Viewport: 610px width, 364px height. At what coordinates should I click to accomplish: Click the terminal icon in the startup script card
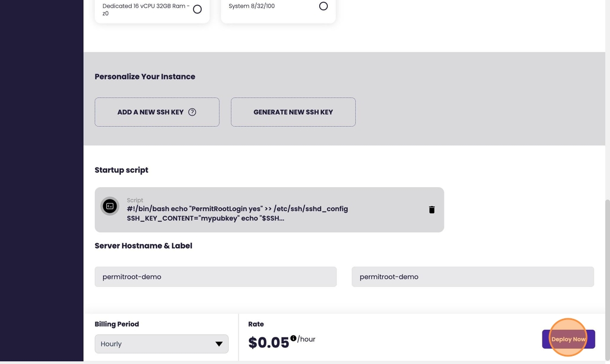pyautogui.click(x=110, y=206)
